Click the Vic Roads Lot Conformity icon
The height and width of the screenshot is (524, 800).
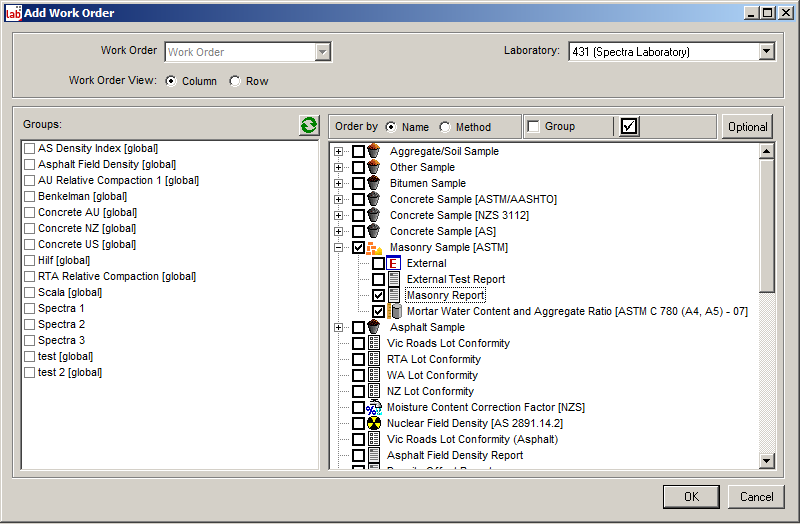click(x=374, y=343)
